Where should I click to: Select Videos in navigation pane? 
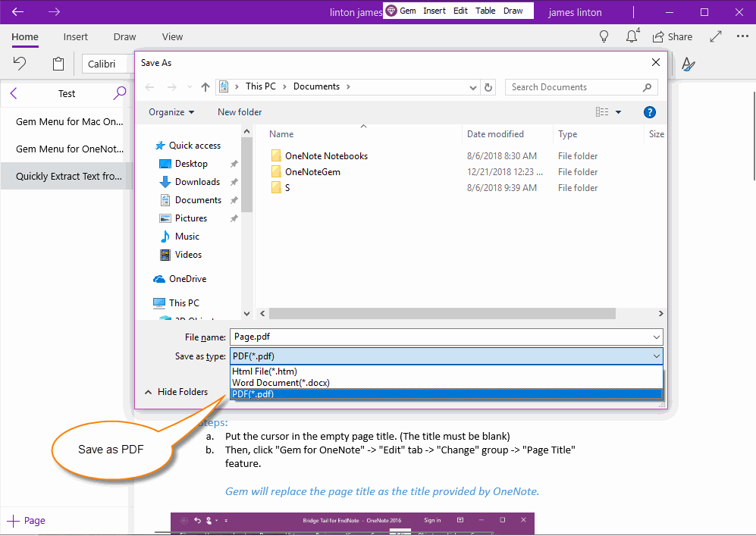181,255
